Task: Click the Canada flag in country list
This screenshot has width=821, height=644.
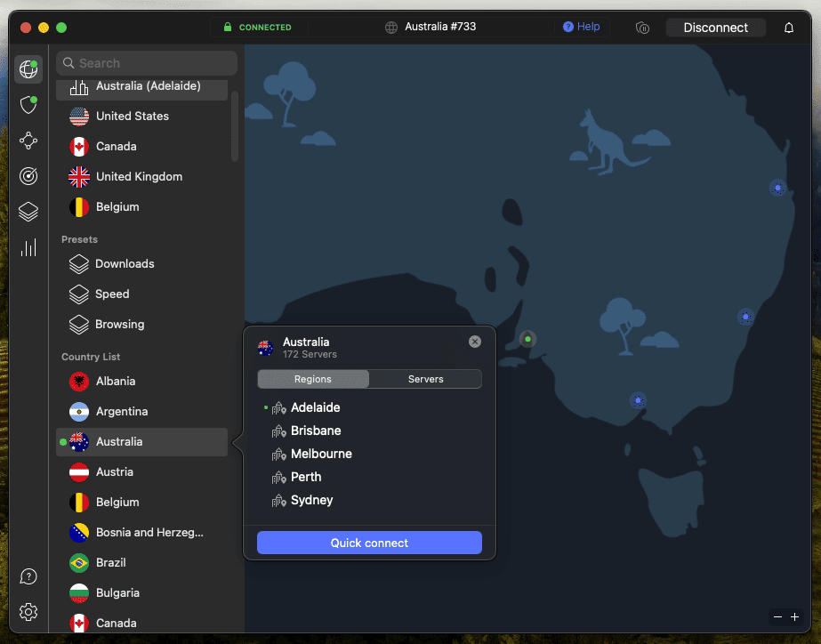Action: click(x=79, y=623)
